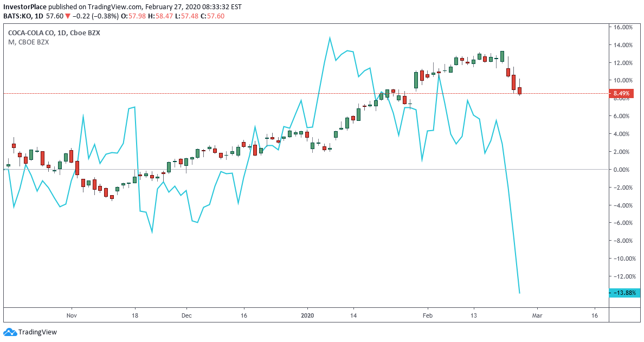
Task: Click the 'COCA-COLA CO, 1D, Cboe BZX' title
Action: pos(54,33)
